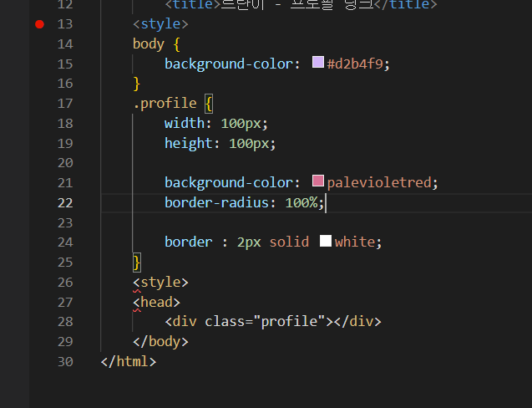Click the width property on line 18
Viewport: 532px width, 408px height.
pos(185,123)
